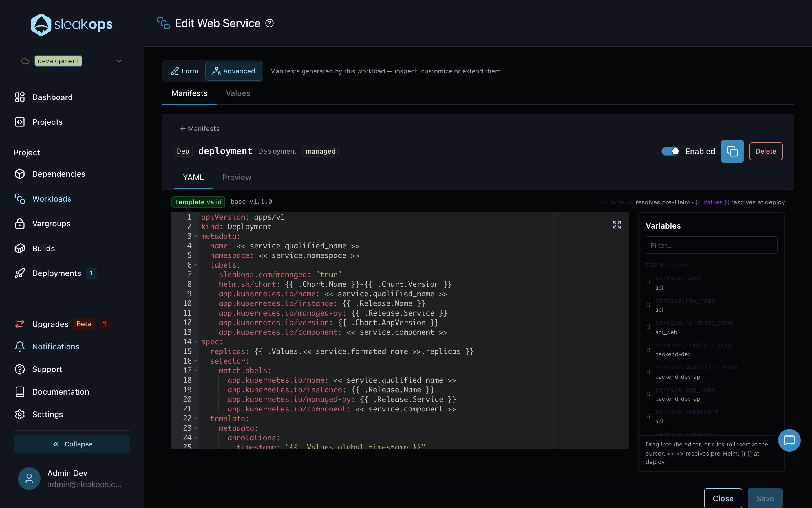This screenshot has width=812, height=508.
Task: Open the development environment dropdown
Action: click(x=72, y=61)
